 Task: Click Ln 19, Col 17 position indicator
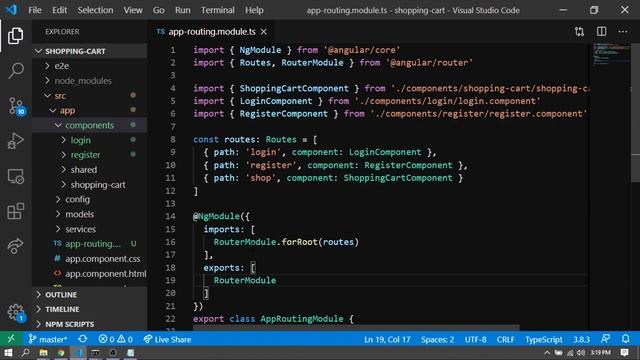click(x=387, y=339)
